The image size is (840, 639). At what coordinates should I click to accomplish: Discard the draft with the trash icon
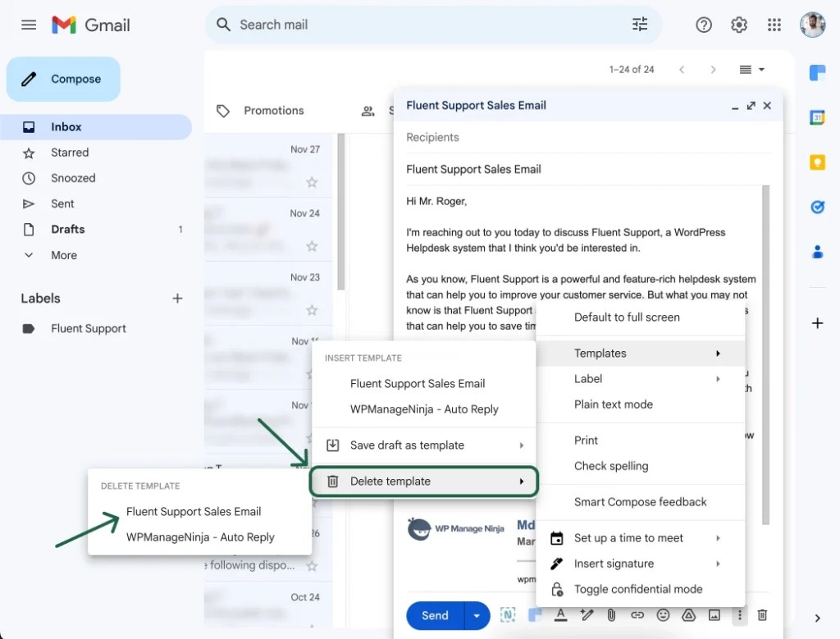[x=762, y=614]
